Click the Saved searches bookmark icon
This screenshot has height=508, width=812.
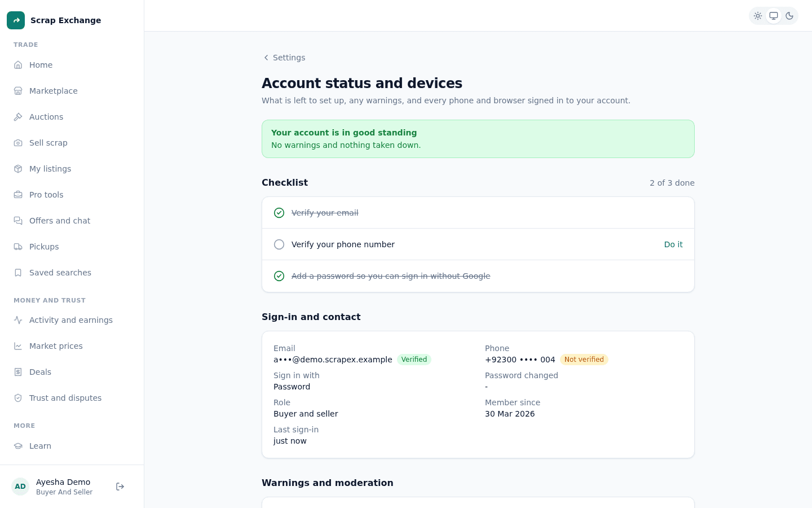pyautogui.click(x=18, y=273)
